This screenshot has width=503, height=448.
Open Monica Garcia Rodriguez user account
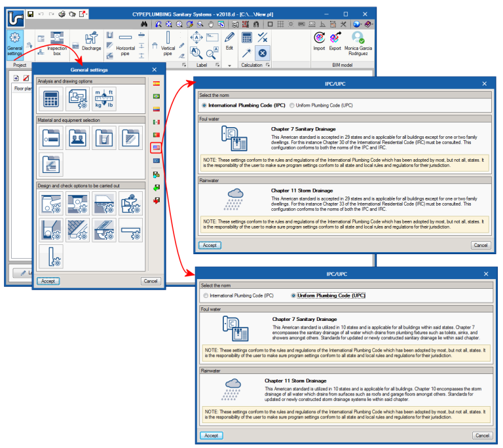(358, 44)
